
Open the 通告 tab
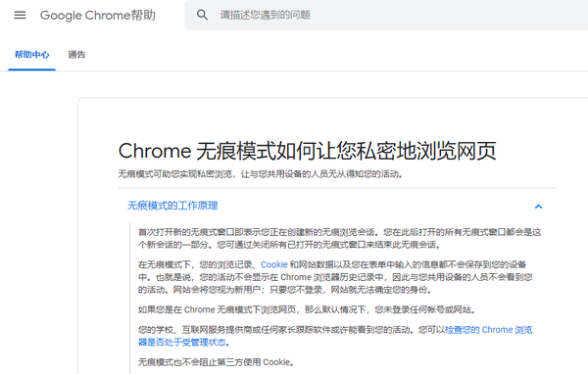(x=76, y=55)
